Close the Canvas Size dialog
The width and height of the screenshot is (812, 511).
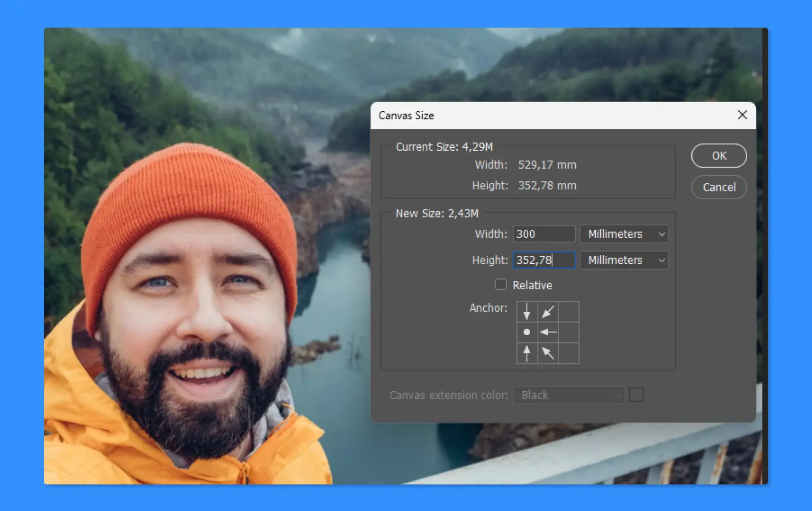(742, 115)
